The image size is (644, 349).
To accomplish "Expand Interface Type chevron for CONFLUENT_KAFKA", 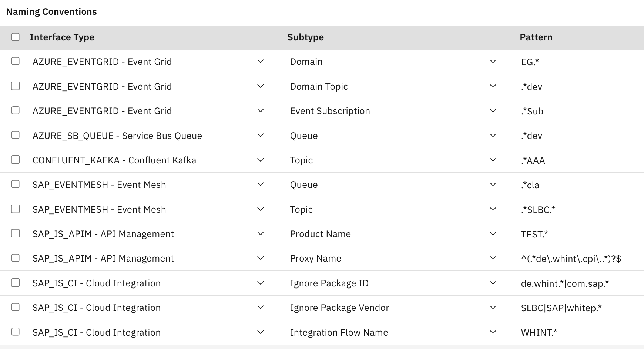I will pos(261,160).
